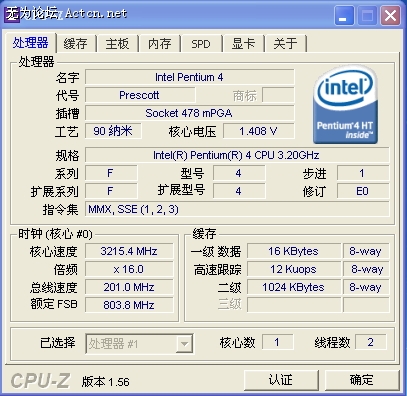Switch to the 主板 tab

click(x=117, y=44)
